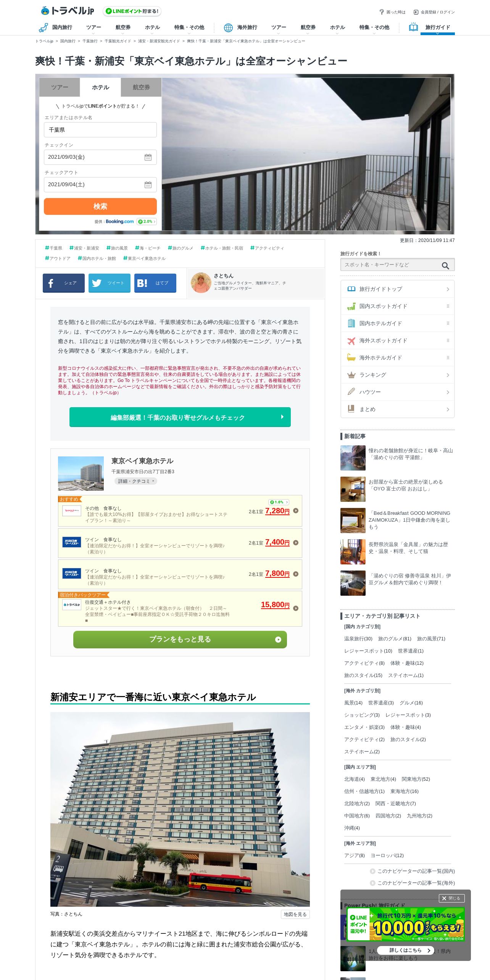Open domestic ホテル menu
This screenshot has width=490, height=980.
[152, 27]
